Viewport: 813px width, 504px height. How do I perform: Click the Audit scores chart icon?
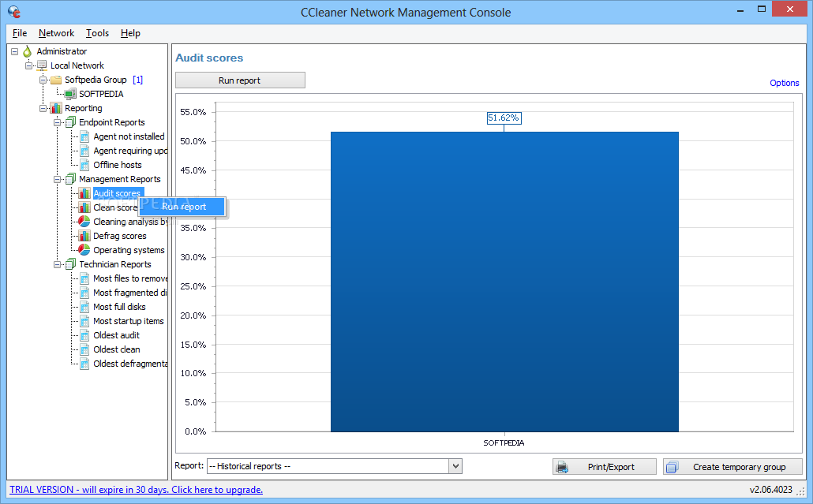pyautogui.click(x=84, y=193)
